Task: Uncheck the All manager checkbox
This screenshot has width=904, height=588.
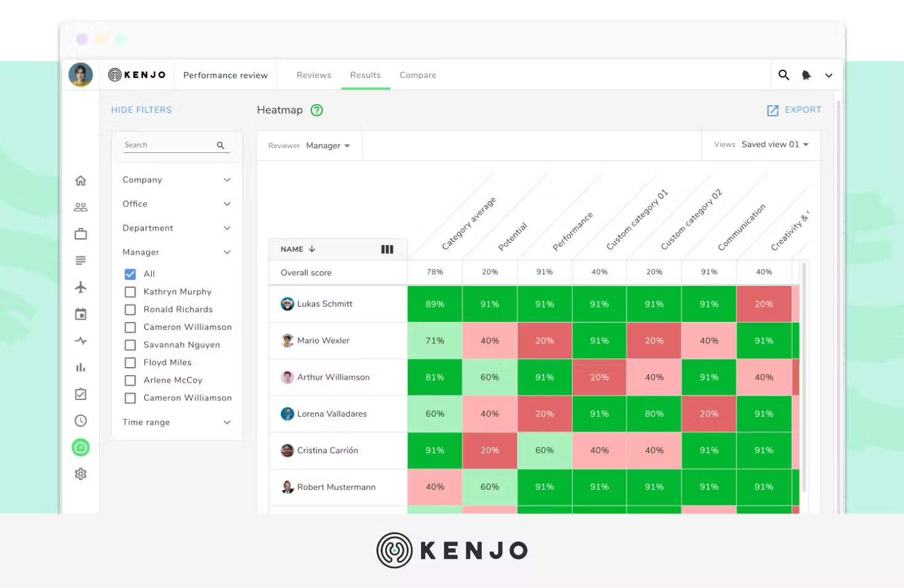Action: click(130, 274)
